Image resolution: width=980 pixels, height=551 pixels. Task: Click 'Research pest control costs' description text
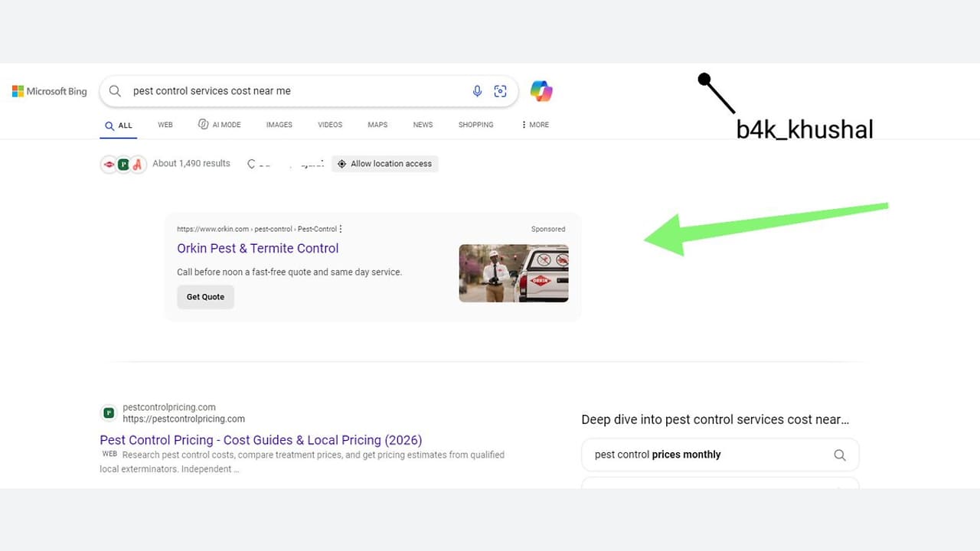(x=302, y=461)
